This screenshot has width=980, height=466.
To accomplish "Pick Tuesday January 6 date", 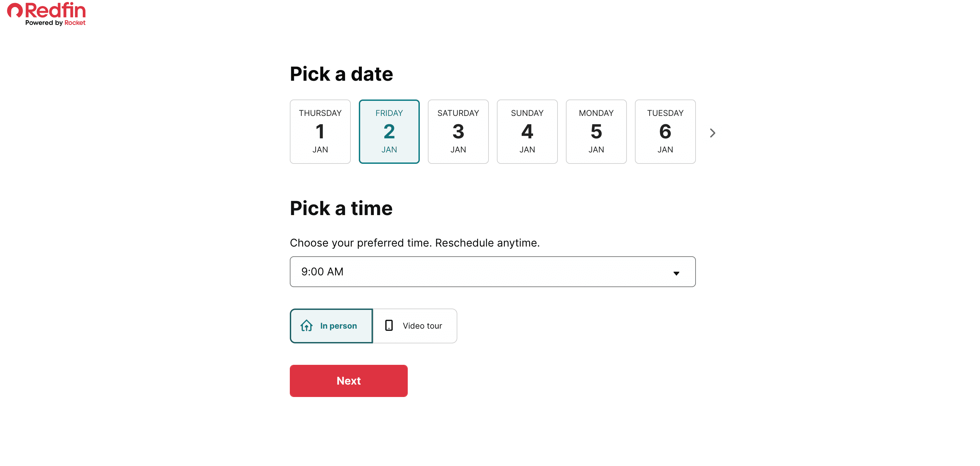I will coord(665,132).
